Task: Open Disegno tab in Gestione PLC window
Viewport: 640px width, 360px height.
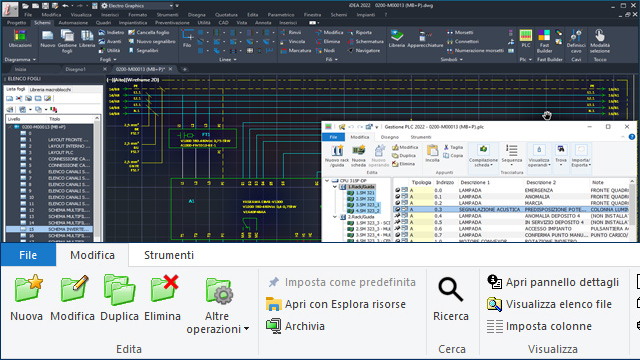Action: pos(389,137)
